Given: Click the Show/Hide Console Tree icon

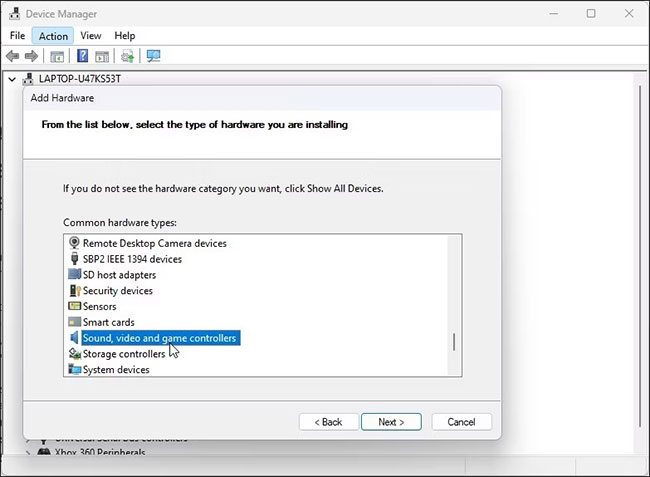Looking at the screenshot, I should click(x=57, y=56).
